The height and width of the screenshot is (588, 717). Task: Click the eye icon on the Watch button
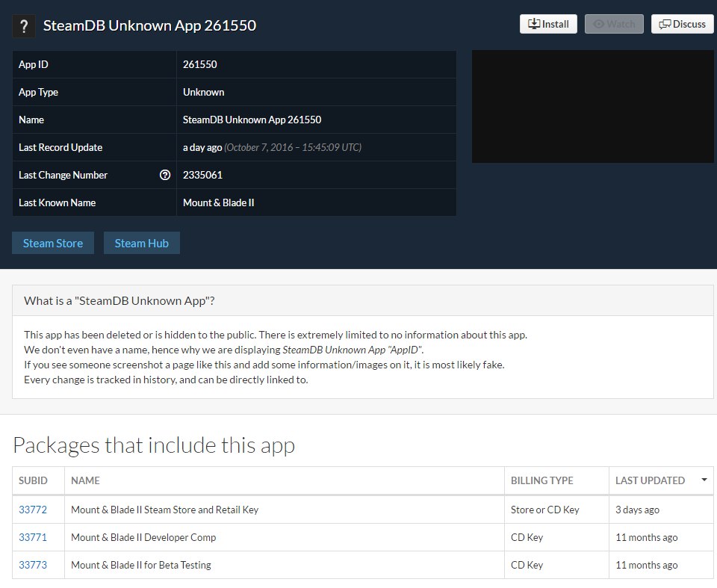pyautogui.click(x=600, y=23)
